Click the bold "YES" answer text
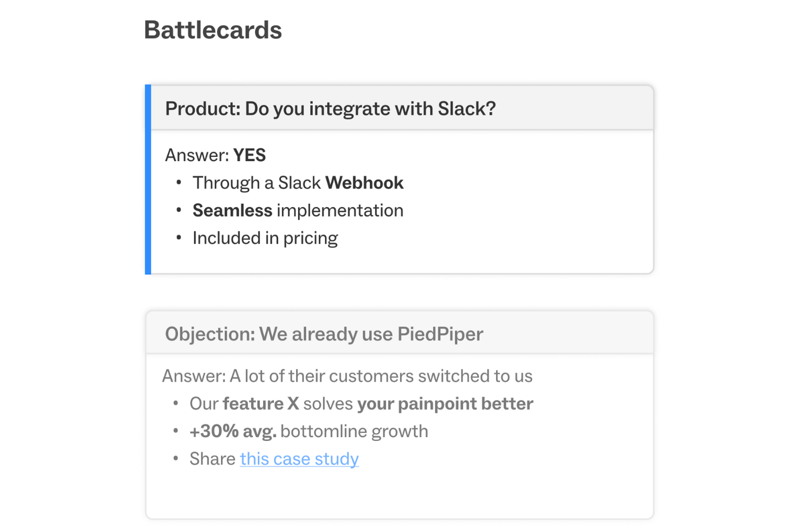The height and width of the screenshot is (532, 798). coord(249,155)
